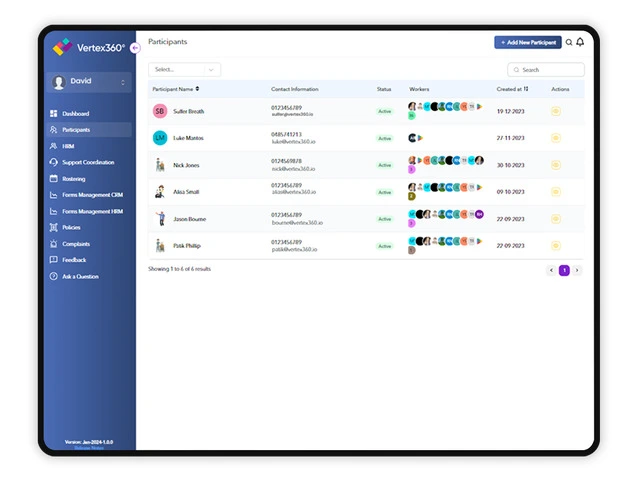640x480 pixels.
Task: Click the Add New Participant button
Action: pos(527,42)
